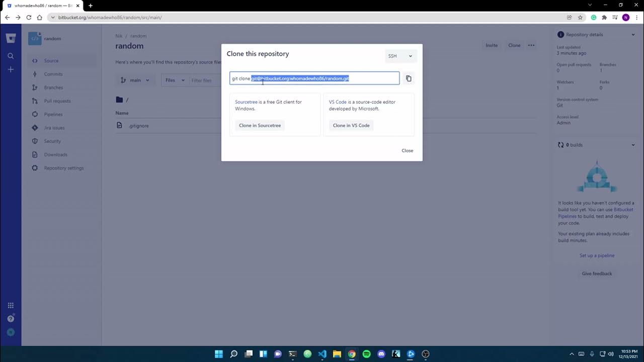Copy the clone command to clipboard

pyautogui.click(x=409, y=78)
